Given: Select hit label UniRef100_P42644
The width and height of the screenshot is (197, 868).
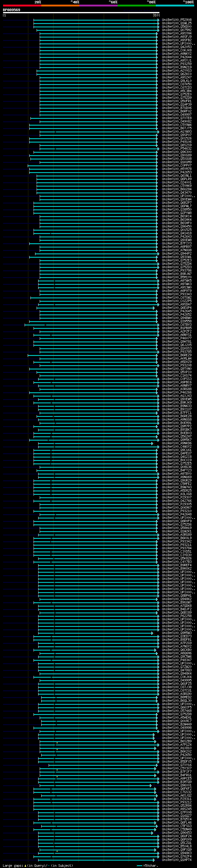Looking at the screenshot, I should click(177, 57).
